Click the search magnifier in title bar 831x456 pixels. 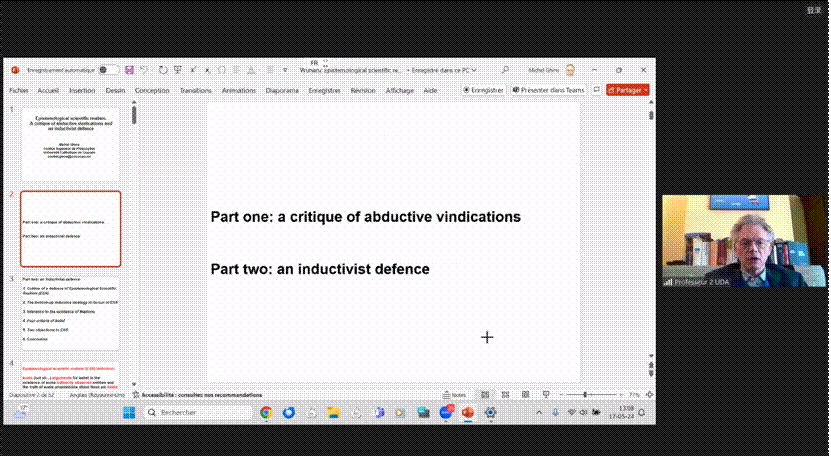tap(507, 70)
